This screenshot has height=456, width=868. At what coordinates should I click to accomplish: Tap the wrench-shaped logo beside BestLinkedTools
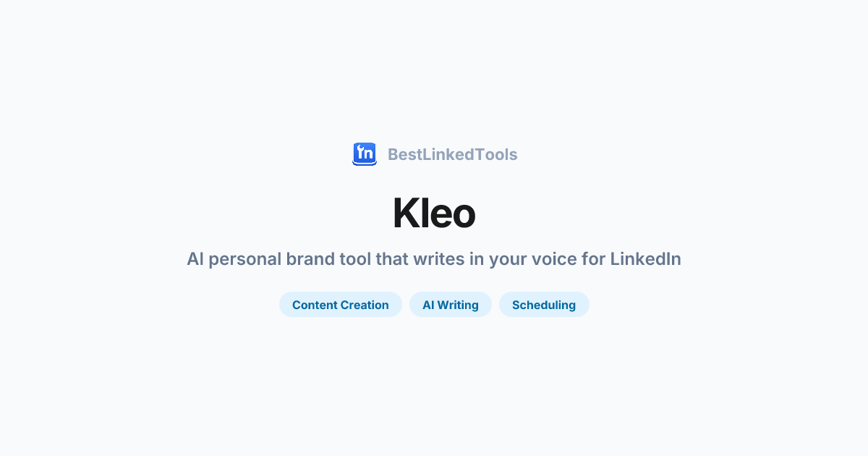point(365,154)
